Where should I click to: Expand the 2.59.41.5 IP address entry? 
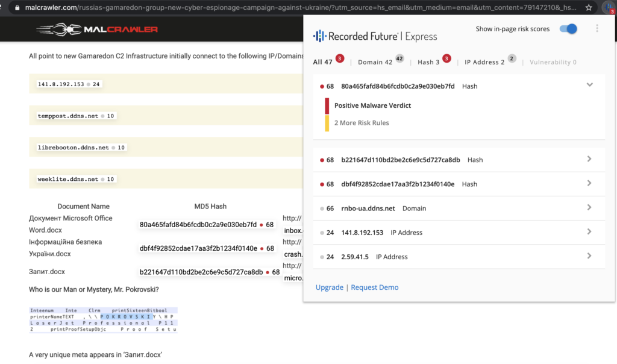point(589,256)
